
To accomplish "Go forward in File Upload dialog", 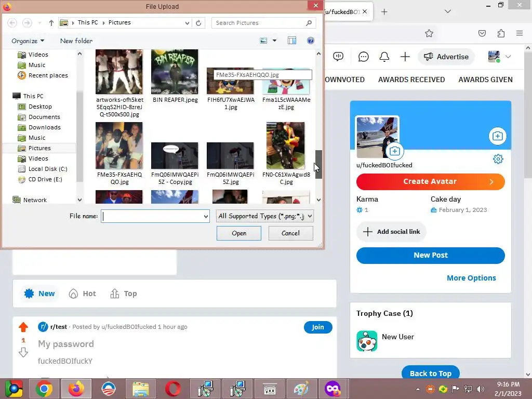I will pyautogui.click(x=27, y=23).
